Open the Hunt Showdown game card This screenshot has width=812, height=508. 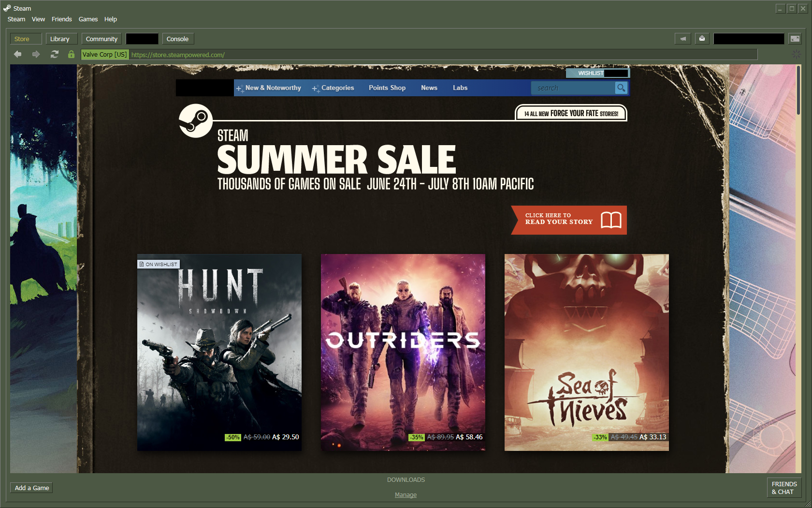[x=219, y=352]
